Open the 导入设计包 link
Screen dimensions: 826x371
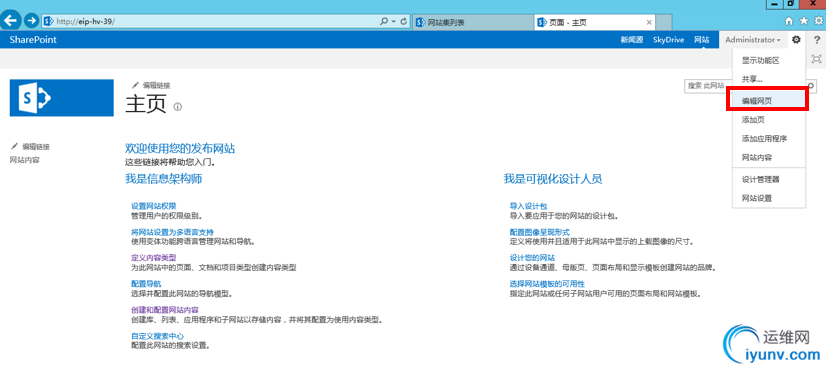tap(528, 206)
